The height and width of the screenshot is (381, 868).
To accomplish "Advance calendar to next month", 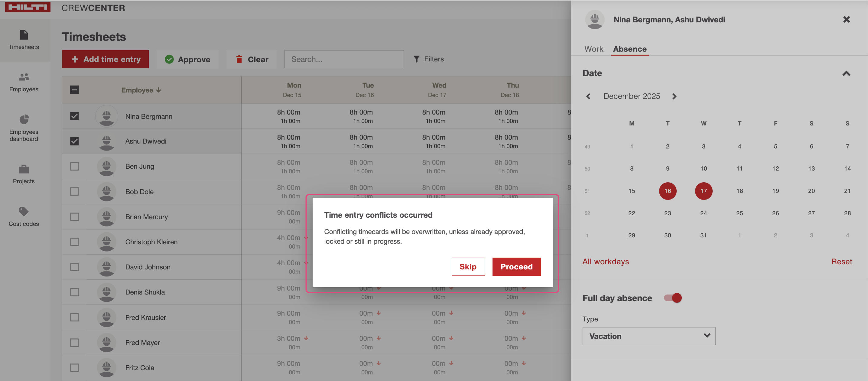I will [x=674, y=96].
